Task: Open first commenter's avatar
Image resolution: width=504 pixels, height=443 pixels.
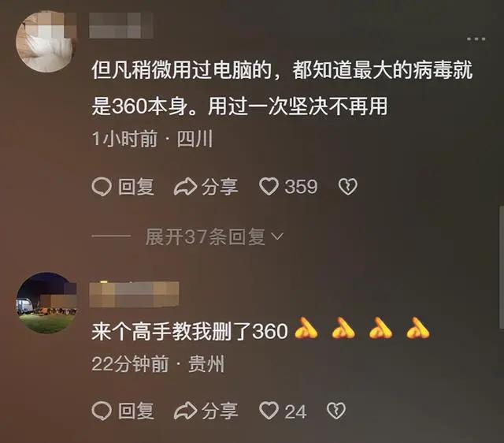Action: pos(46,42)
